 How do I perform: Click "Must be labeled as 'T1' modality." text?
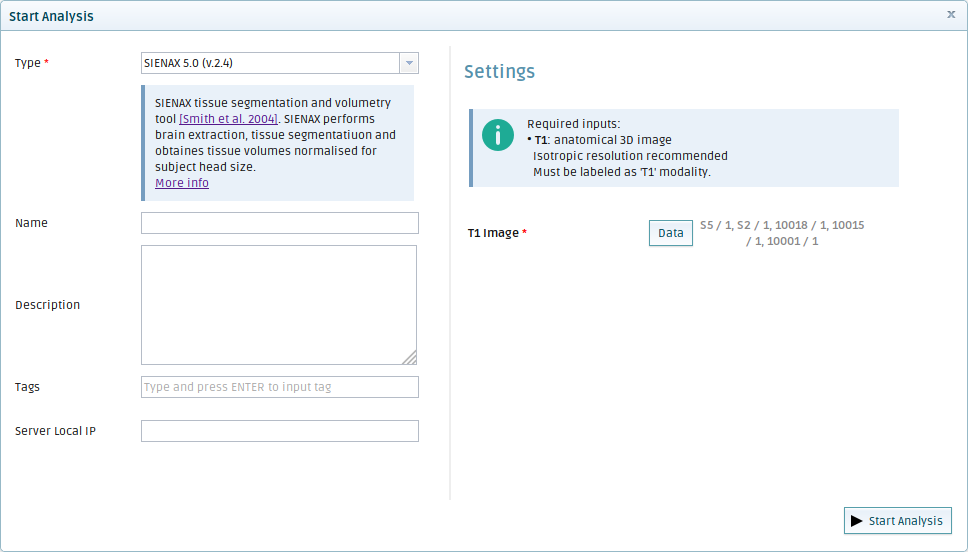(622, 172)
